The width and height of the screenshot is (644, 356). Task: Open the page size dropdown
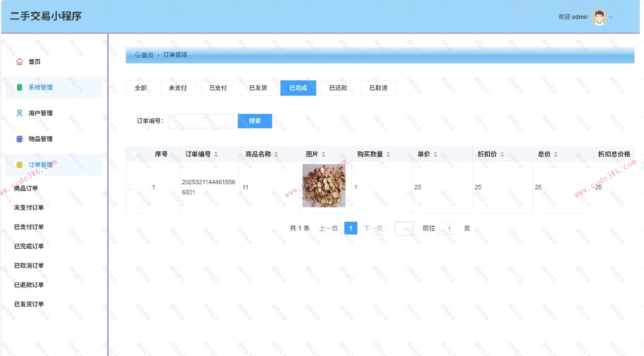point(404,228)
